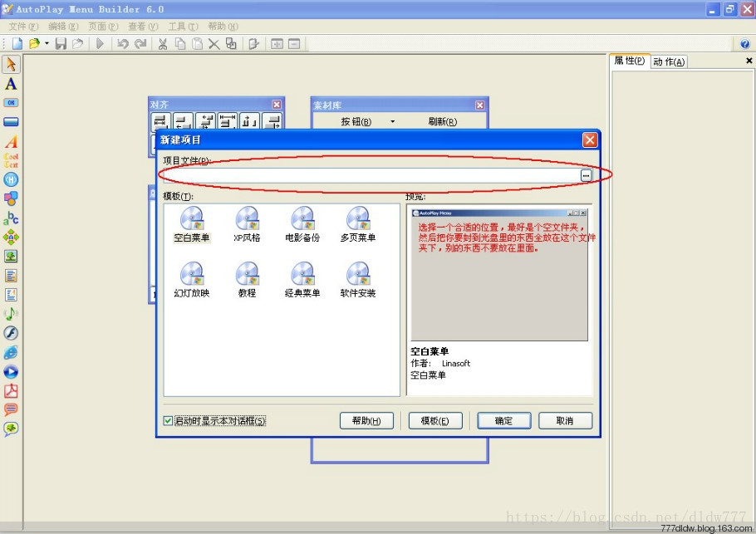The height and width of the screenshot is (534, 756).
Task: Close the 对齐 panel
Action: coord(277,104)
